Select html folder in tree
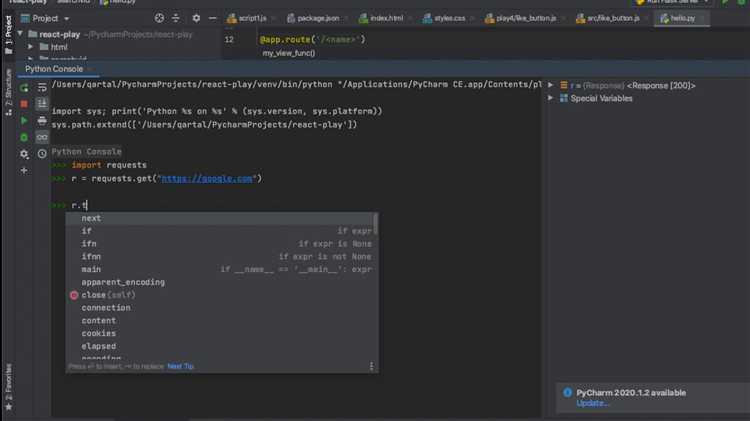This screenshot has height=421, width=750. pyautogui.click(x=59, y=47)
